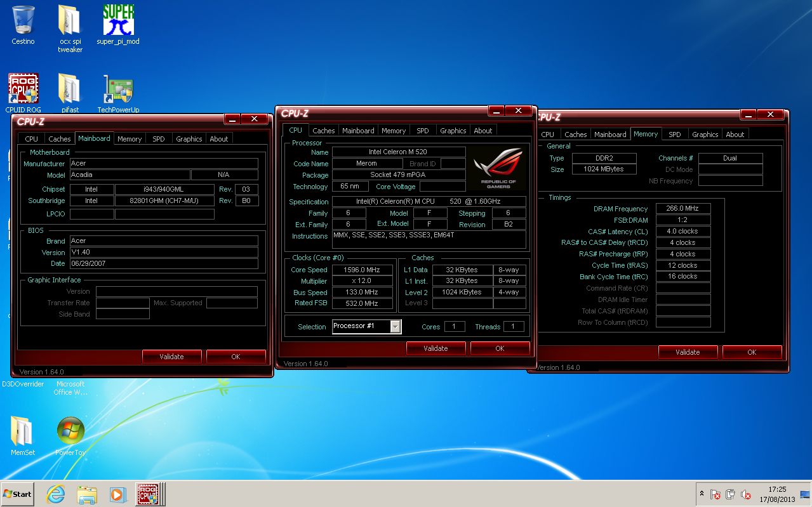Viewport: 812px width, 507px height.
Task: Click the Code Name field Merom
Action: tap(366, 164)
